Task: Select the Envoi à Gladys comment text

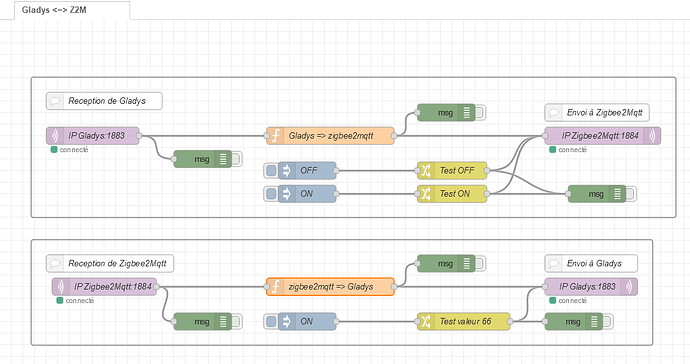Action: point(594,264)
